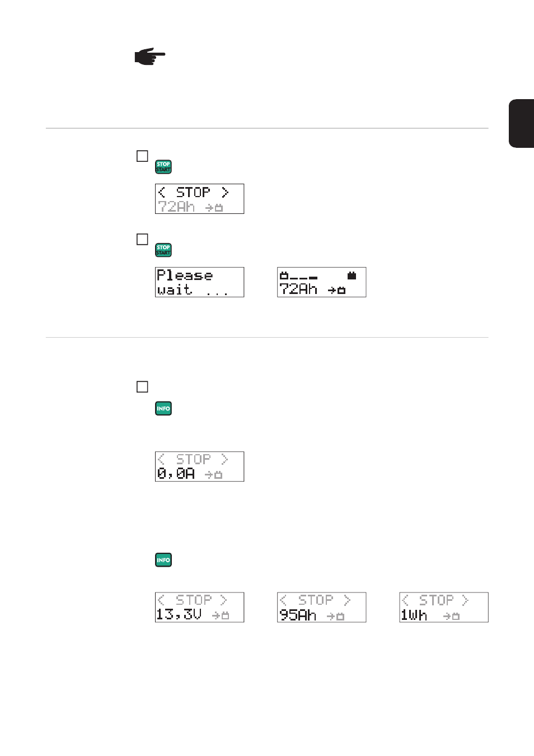Tick the checkbox above first STOP/START icon

[x=142, y=156]
